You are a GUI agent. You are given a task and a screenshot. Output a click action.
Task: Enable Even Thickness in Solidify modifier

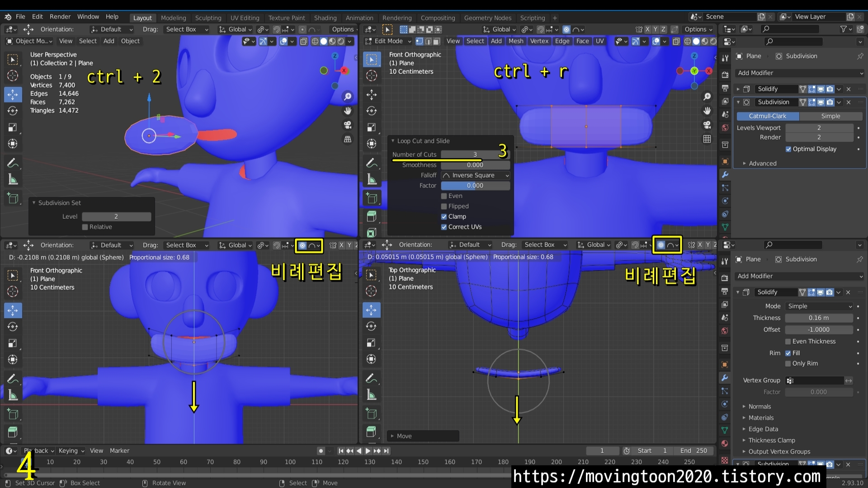pyautogui.click(x=788, y=342)
